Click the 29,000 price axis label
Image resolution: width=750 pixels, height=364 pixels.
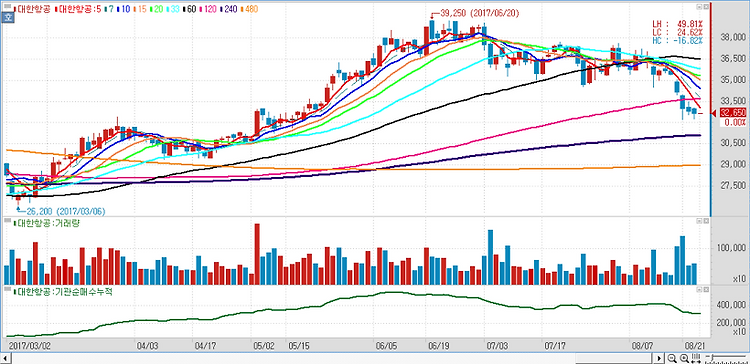pyautogui.click(x=734, y=164)
